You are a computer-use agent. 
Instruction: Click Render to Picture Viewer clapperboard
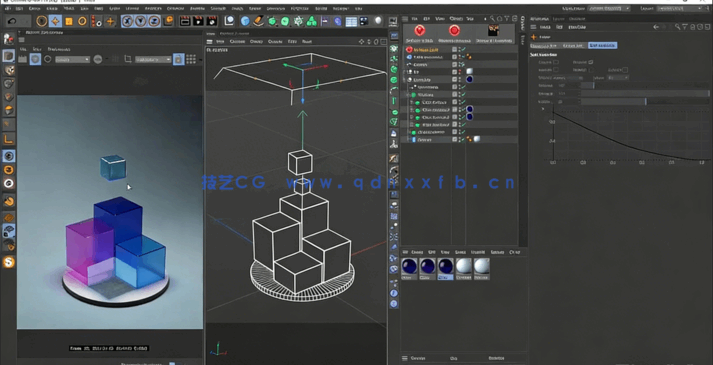pyautogui.click(x=198, y=21)
